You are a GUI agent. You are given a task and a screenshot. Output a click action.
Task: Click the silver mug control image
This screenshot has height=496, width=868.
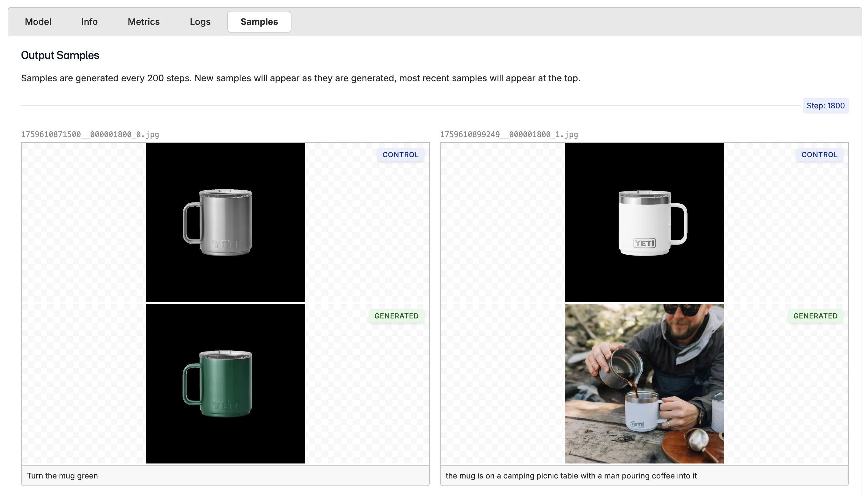(225, 222)
